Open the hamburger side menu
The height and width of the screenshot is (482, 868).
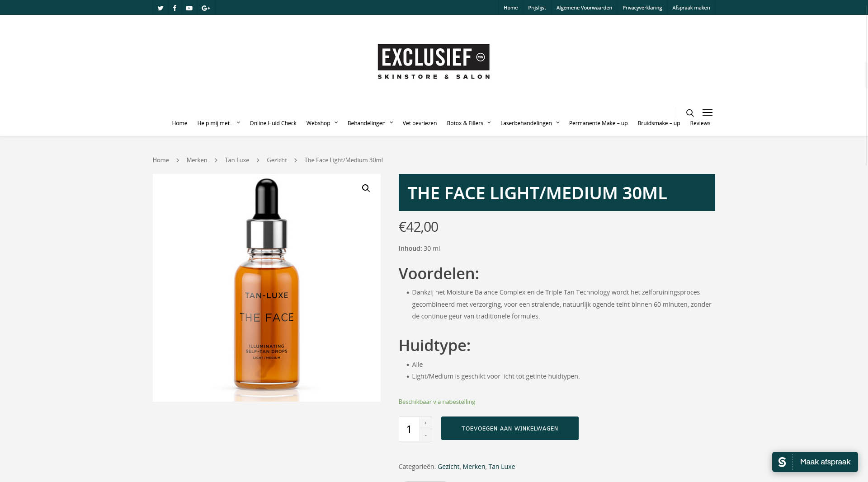pyautogui.click(x=708, y=112)
